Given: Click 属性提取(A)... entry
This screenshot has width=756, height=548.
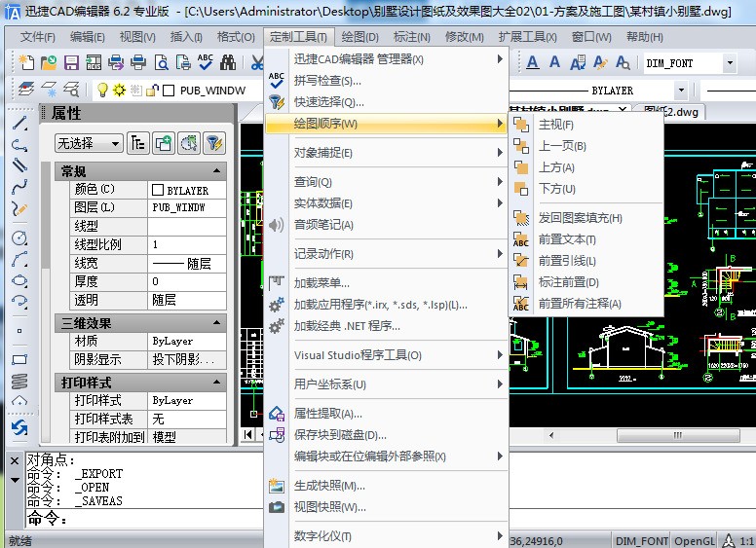Looking at the screenshot, I should pos(387,413).
